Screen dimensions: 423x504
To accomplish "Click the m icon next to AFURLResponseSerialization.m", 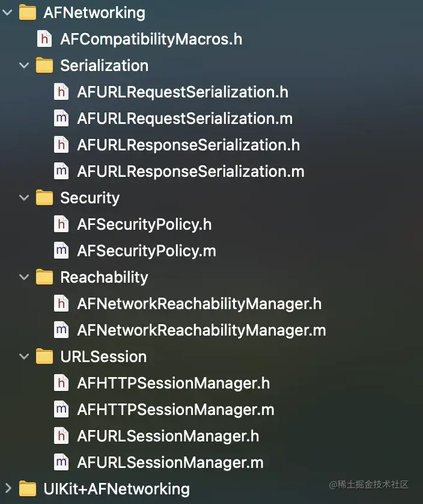I will click(x=61, y=171).
